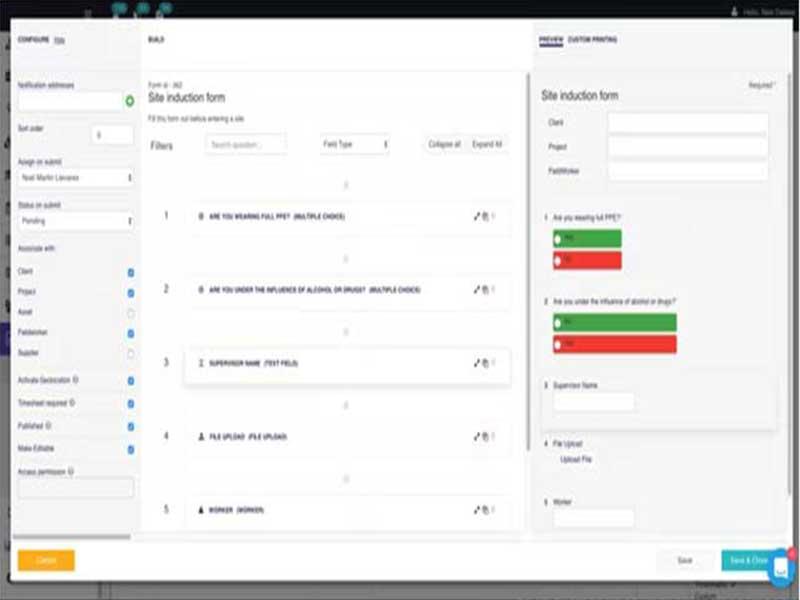
Task: Open the Status on submit dropdown showing Pending
Action: 76,221
